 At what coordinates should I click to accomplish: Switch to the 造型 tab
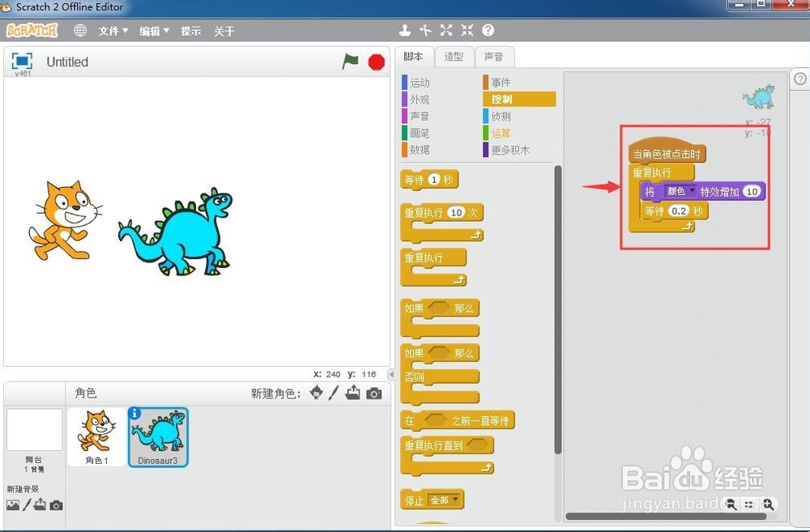[454, 57]
